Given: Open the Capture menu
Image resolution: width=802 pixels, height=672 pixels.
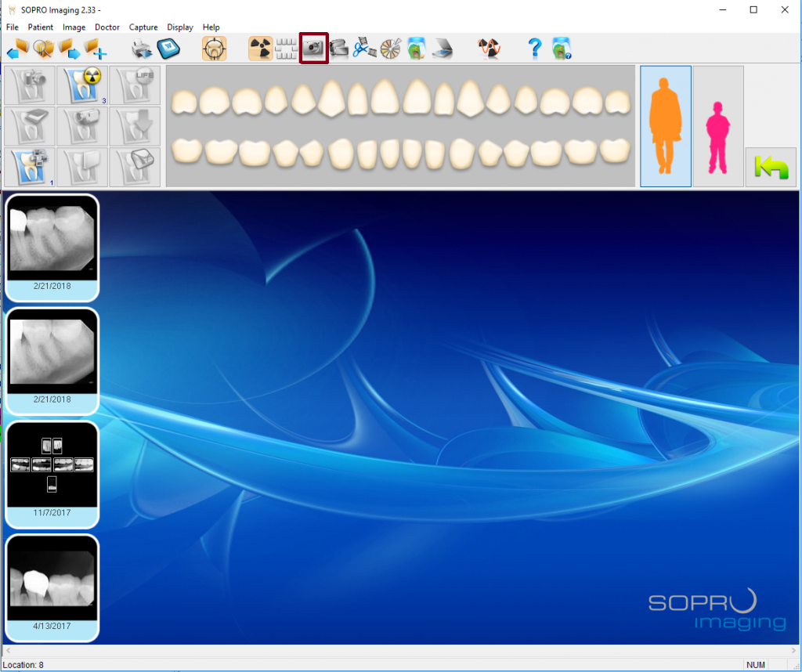Looking at the screenshot, I should point(143,27).
